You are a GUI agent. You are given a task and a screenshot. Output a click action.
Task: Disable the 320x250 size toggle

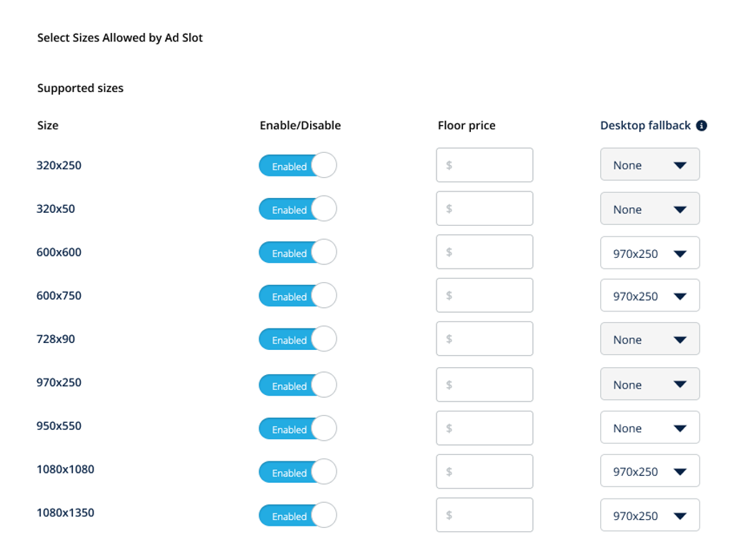coord(297,166)
